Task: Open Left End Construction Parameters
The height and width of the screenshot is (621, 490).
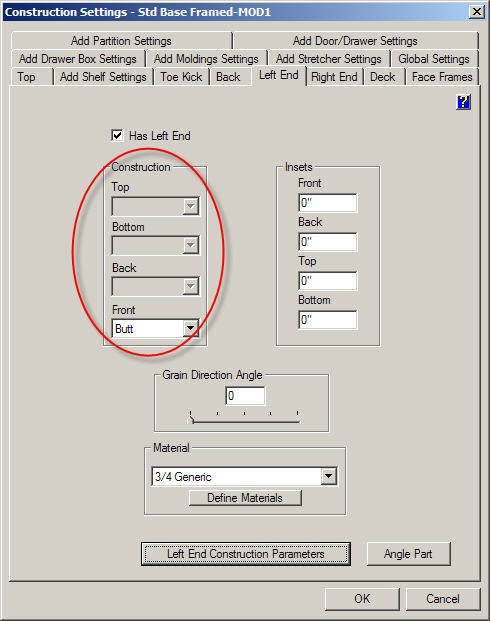Action: (246, 554)
